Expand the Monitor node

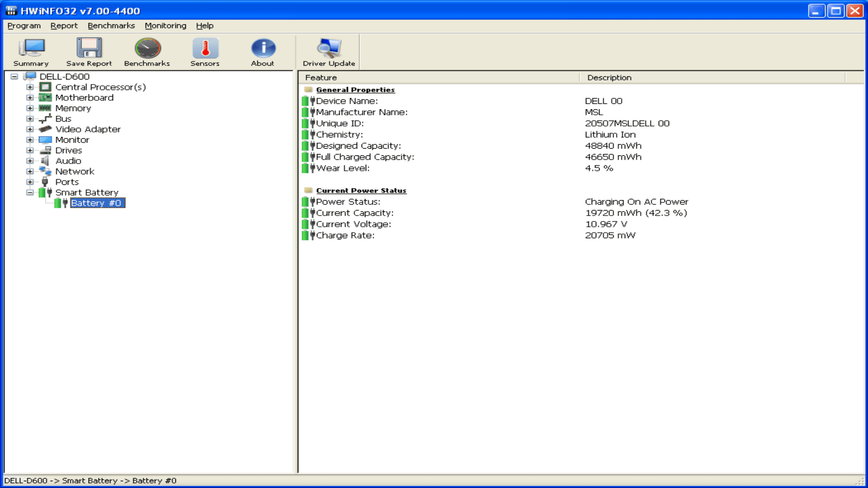point(30,140)
